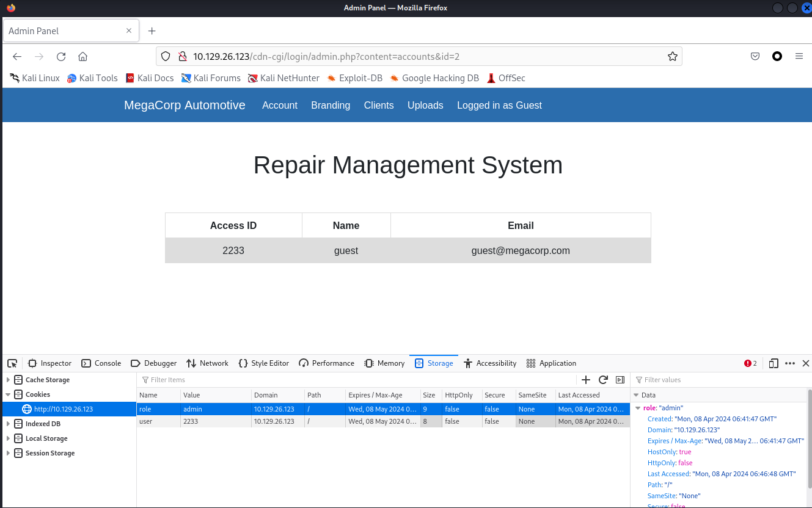Switch to the Inspector tab
812x508 pixels.
pos(49,363)
